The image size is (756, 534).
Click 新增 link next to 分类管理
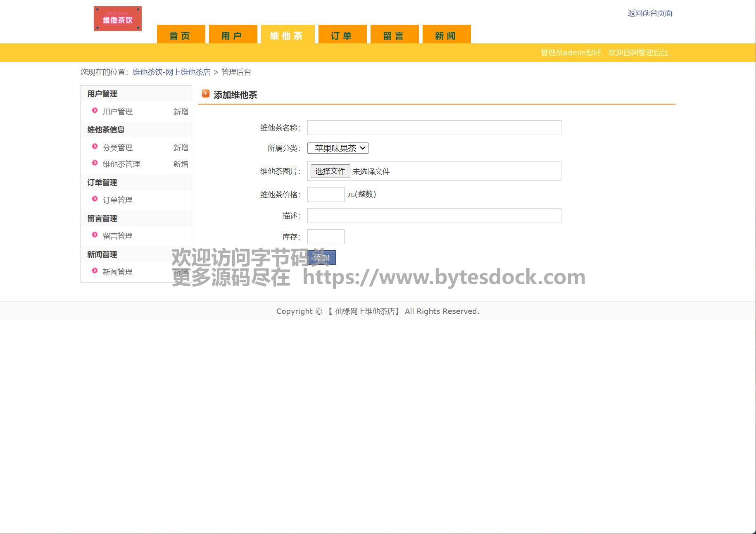tap(181, 147)
